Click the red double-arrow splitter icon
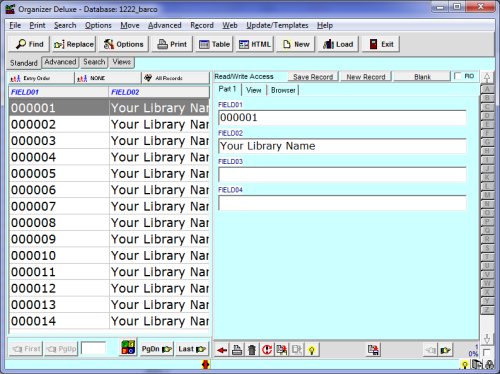This screenshot has height=374, width=500. pos(206,365)
